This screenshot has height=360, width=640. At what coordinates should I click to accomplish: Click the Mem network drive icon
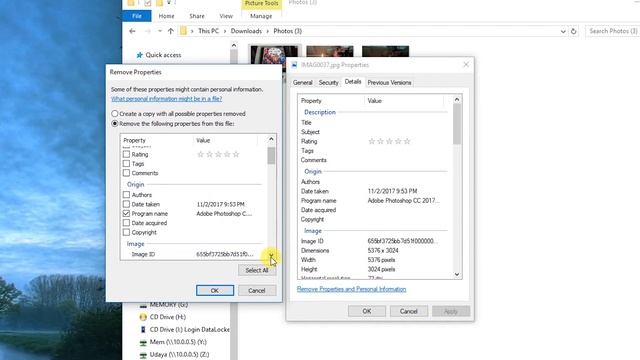(143, 342)
